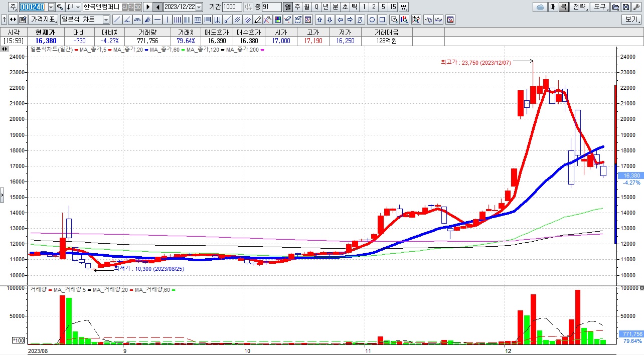This screenshot has height=355, width=644.
Task: Focus the stock code input field
Action: 33,7
